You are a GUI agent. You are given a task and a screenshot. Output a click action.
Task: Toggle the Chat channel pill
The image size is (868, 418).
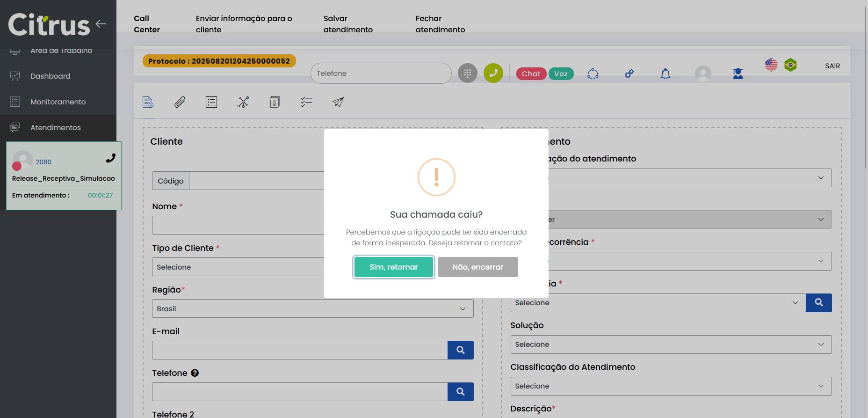point(531,73)
